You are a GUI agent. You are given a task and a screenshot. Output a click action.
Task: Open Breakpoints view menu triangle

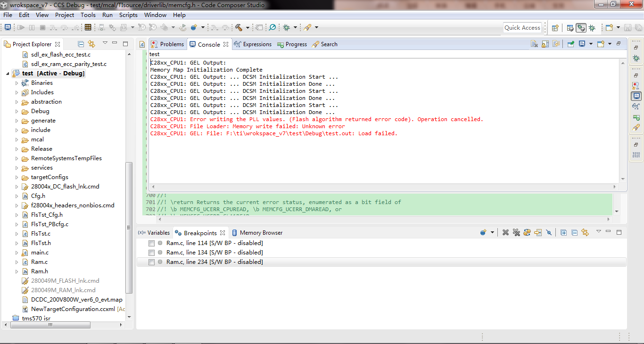pyautogui.click(x=599, y=231)
